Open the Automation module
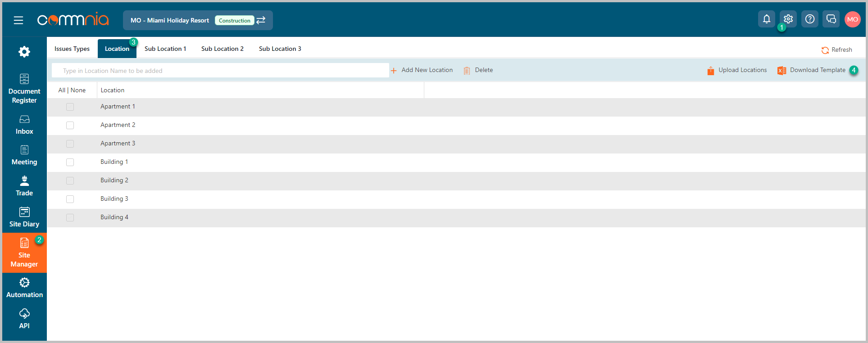Image resolution: width=868 pixels, height=343 pixels. coord(24,288)
